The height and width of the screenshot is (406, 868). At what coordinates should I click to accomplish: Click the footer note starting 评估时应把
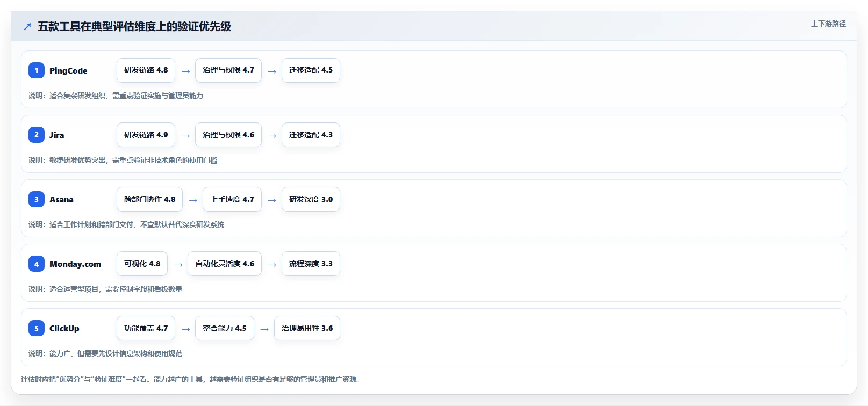[x=192, y=379]
